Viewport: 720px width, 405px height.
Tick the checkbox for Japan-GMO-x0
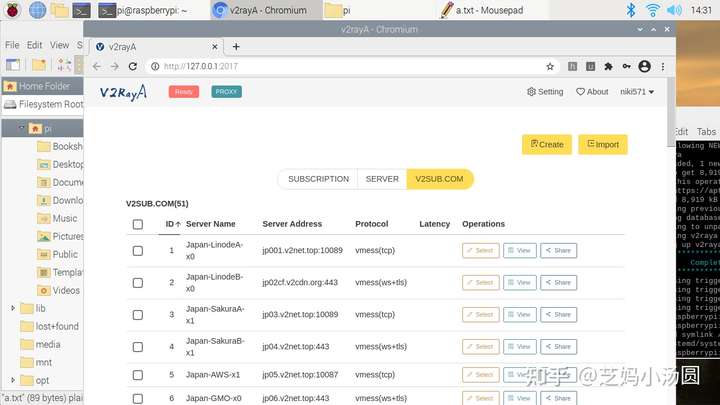tap(138, 399)
